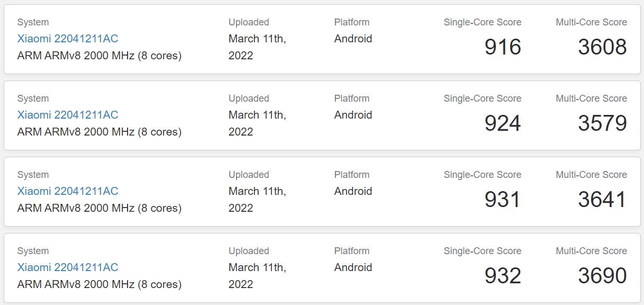Click the upload date in the 3690 result
The image size is (644, 305).
click(x=257, y=275)
